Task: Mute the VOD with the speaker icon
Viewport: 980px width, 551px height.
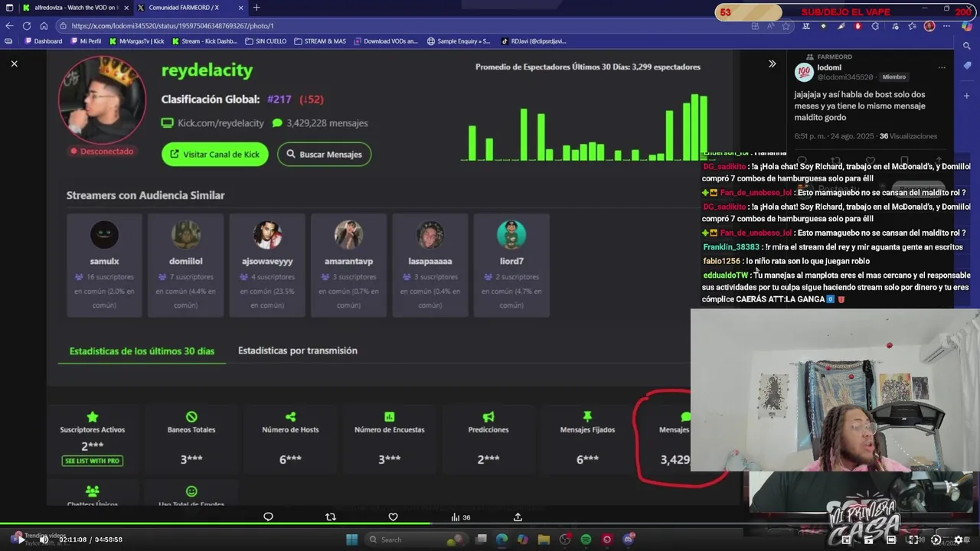Action: pos(44,540)
